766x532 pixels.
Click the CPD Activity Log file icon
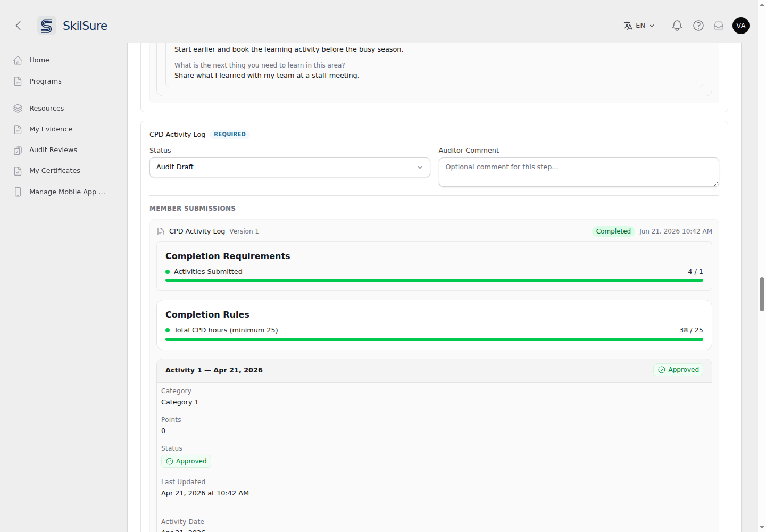pos(161,231)
